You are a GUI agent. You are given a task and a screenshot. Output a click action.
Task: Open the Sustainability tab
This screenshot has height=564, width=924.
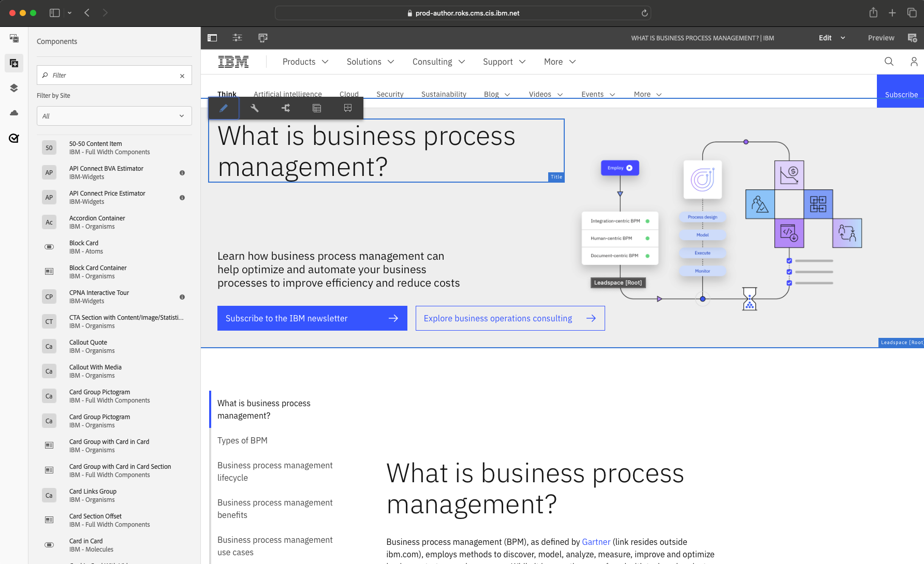coord(444,94)
